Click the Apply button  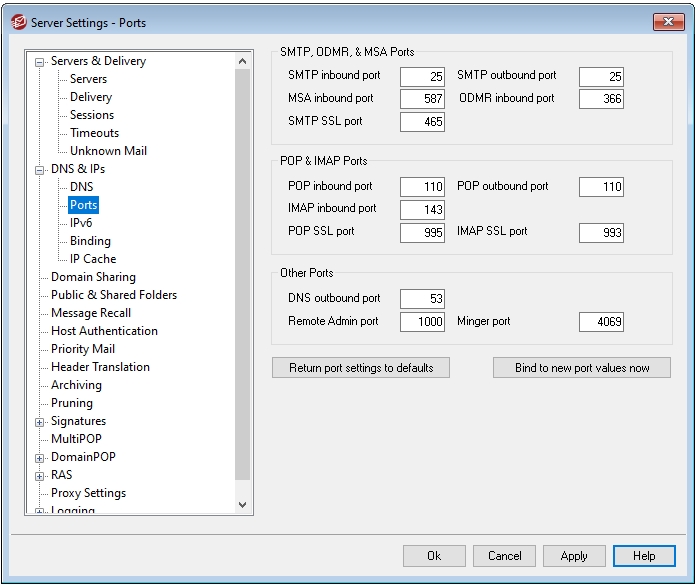click(574, 556)
